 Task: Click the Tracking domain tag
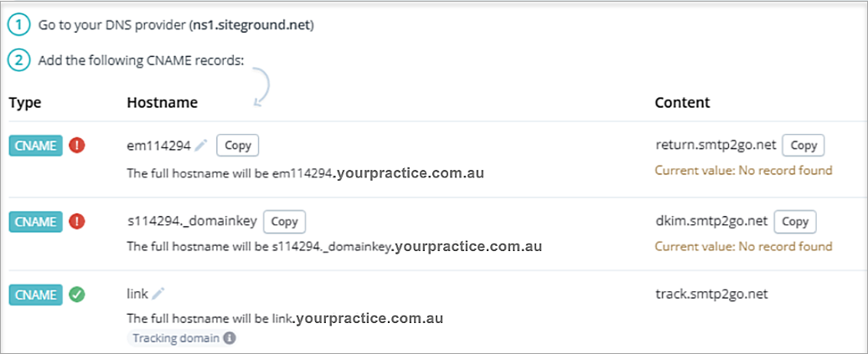click(x=174, y=339)
